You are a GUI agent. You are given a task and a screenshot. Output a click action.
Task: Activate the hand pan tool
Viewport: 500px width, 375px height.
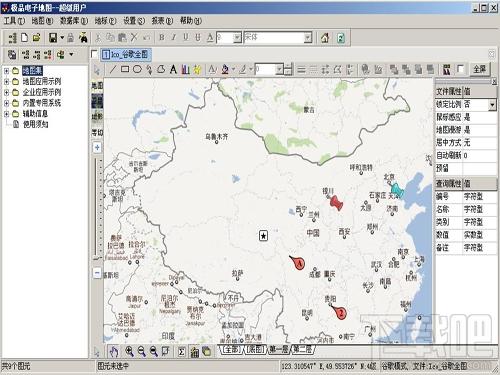[x=114, y=351]
